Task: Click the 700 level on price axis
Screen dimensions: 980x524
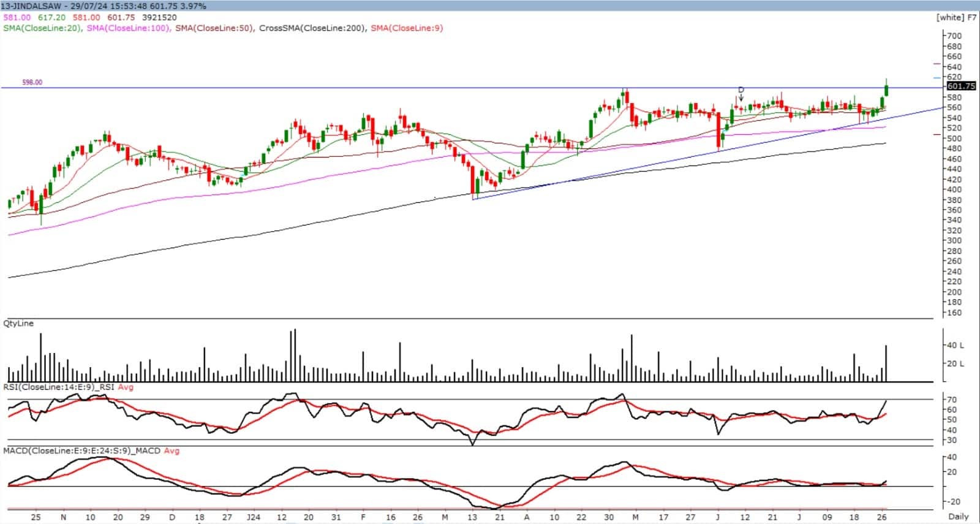Action: (954, 36)
